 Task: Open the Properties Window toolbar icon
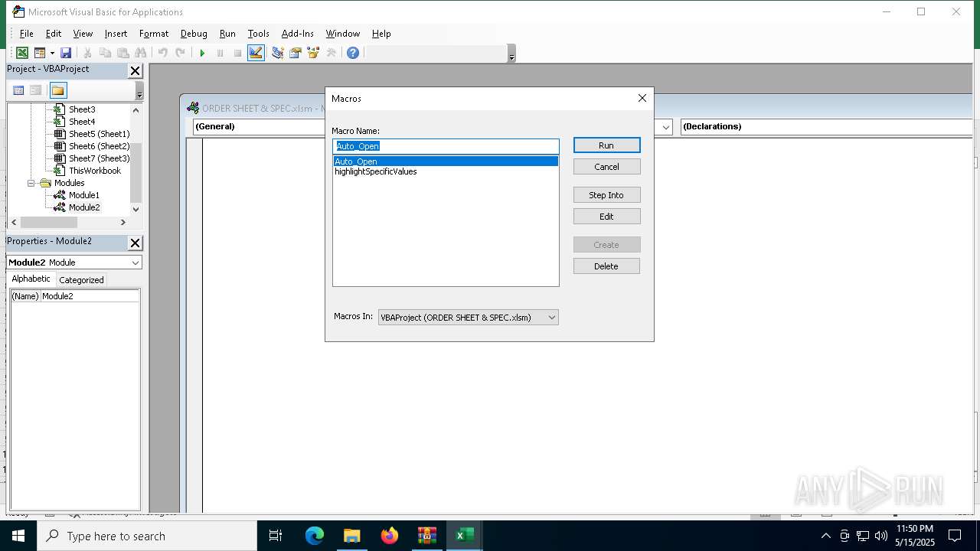pos(295,53)
